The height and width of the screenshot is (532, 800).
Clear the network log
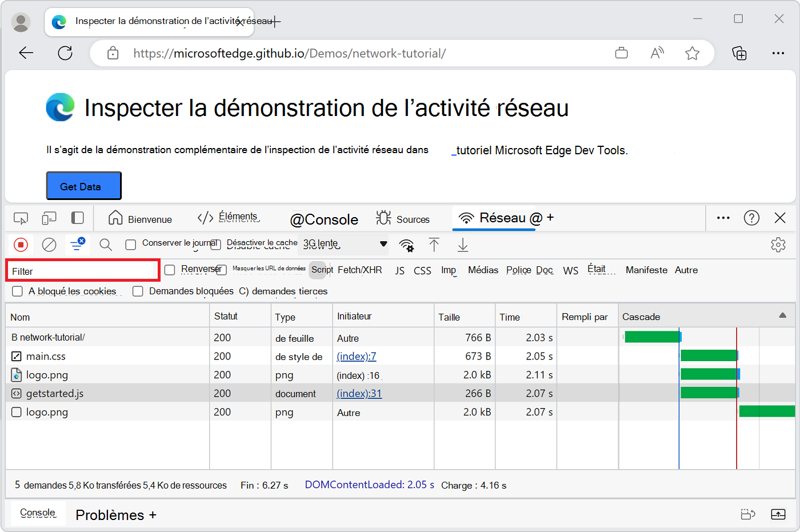49,245
